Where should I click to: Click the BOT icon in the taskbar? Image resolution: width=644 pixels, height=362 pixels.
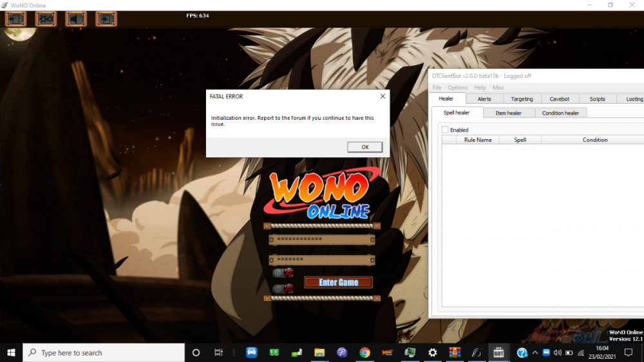click(x=498, y=352)
